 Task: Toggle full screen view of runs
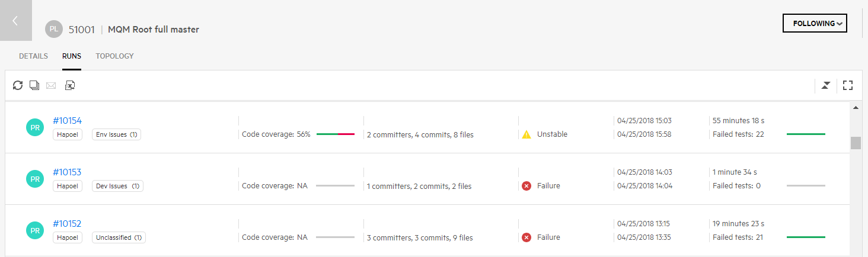click(x=847, y=85)
